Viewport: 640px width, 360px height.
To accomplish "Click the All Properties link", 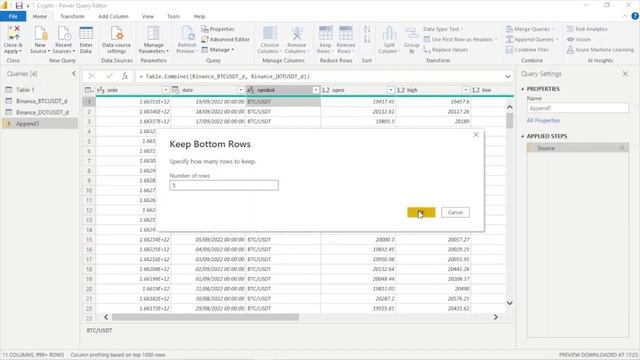I will [x=543, y=120].
